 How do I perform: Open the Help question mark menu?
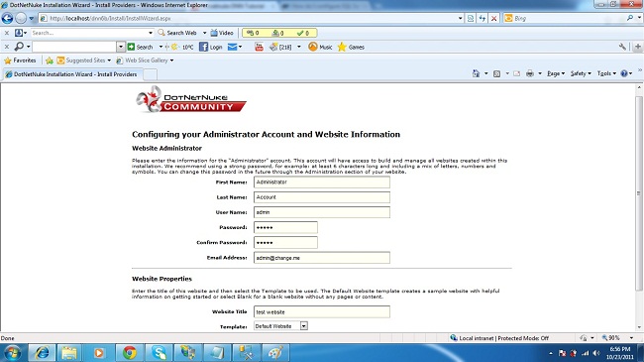pos(626,73)
